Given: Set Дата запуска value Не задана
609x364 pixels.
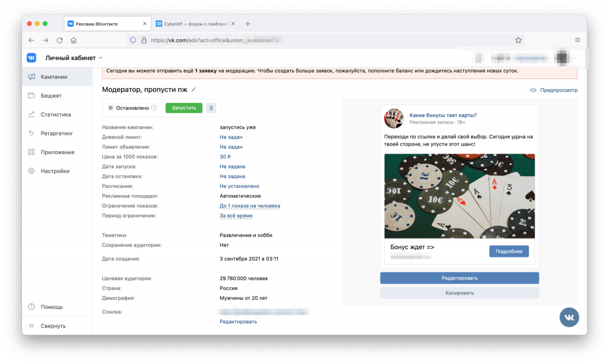Looking at the screenshot, I should coord(233,167).
